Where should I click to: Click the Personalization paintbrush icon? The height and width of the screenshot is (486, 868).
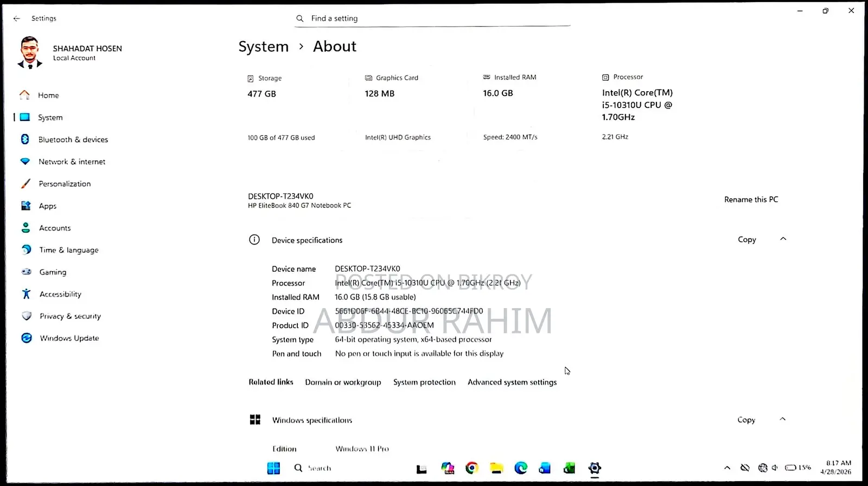coord(25,184)
